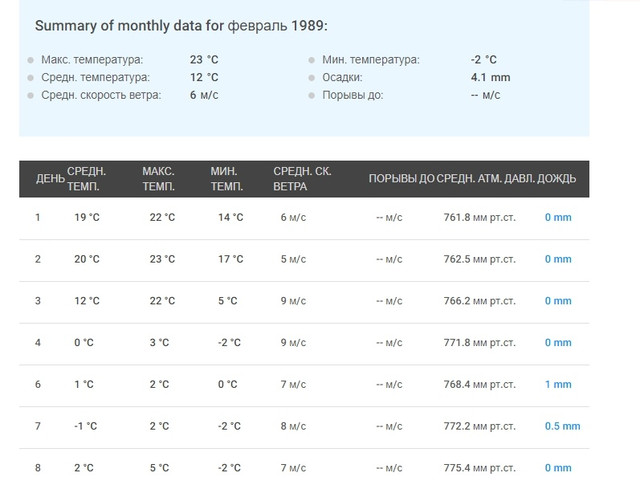Click the 5 °C min temp in day 3 row
640x485 pixels.
(227, 301)
